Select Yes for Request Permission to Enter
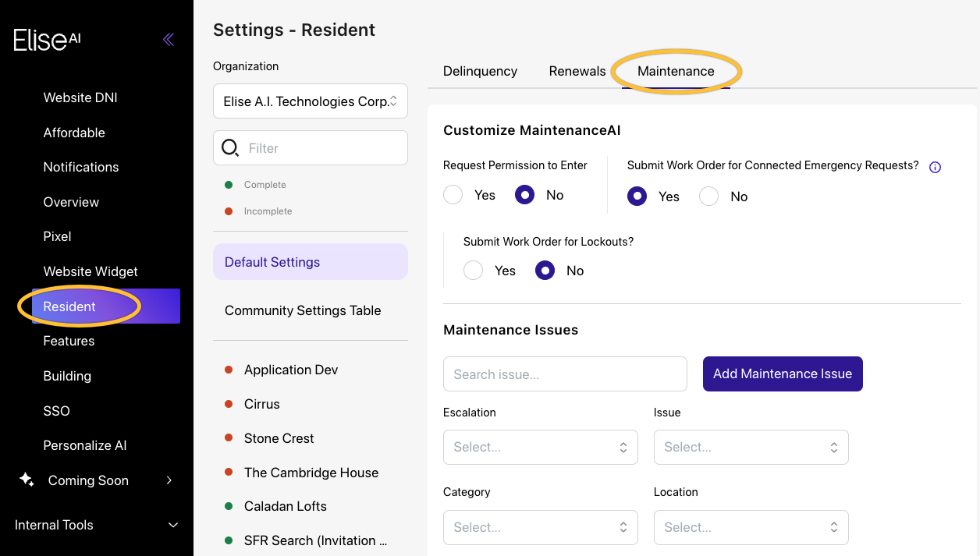This screenshot has height=556, width=980. pyautogui.click(x=453, y=195)
